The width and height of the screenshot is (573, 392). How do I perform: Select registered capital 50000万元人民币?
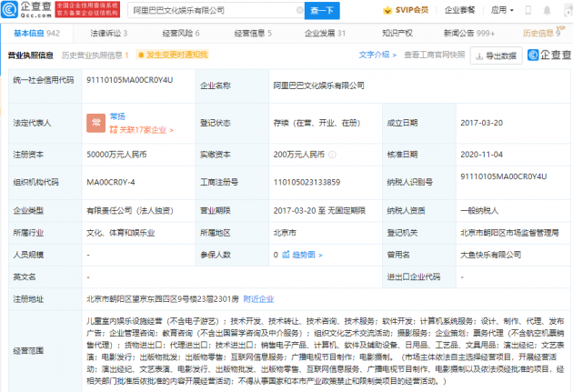[x=116, y=155]
